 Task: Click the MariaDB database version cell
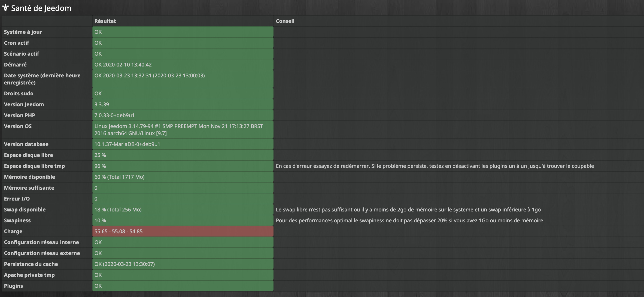pyautogui.click(x=183, y=144)
